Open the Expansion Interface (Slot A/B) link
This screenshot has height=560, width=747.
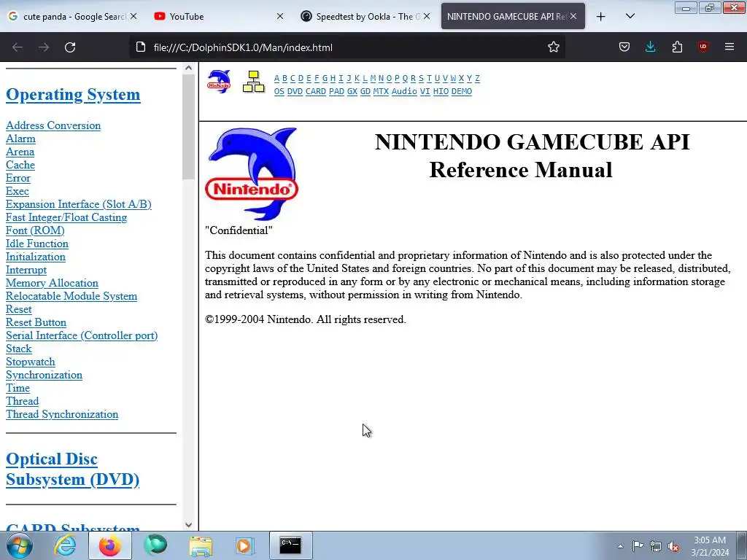click(79, 204)
